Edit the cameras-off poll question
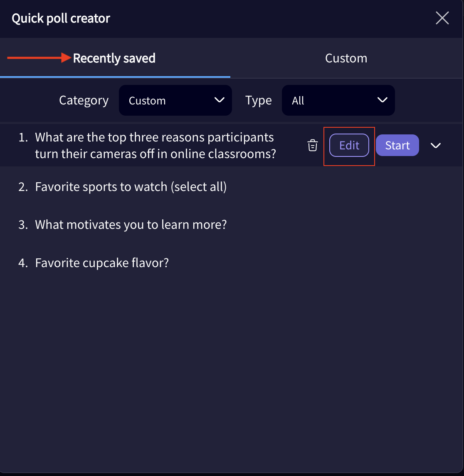 coord(349,145)
